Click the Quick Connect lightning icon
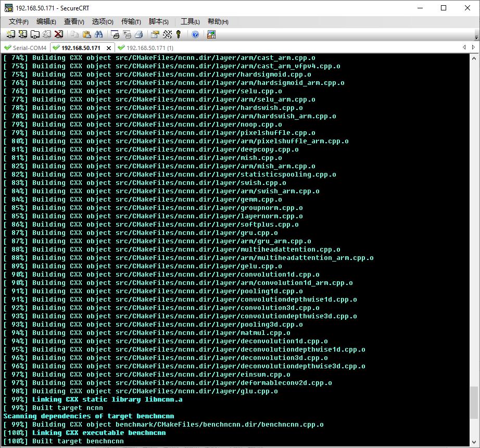The image size is (480, 448). coord(22,34)
